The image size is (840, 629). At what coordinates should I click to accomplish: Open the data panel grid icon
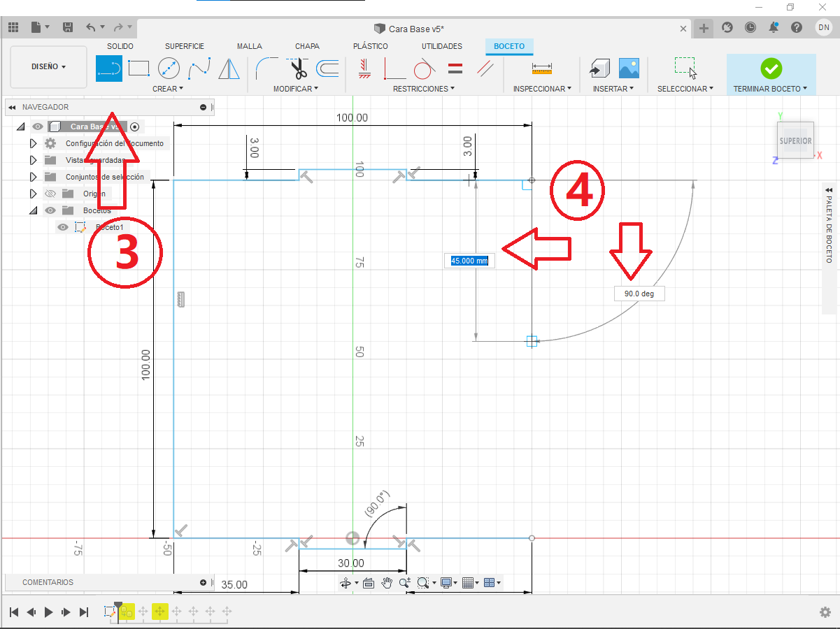coord(13,27)
